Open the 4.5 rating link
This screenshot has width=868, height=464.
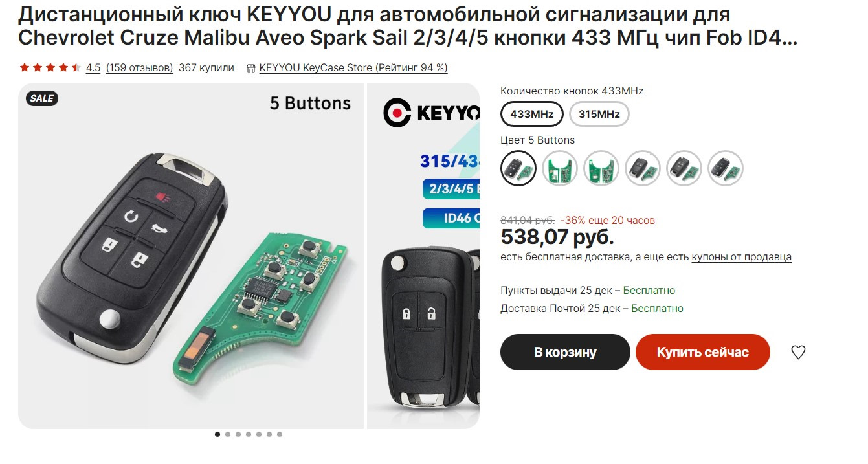93,68
